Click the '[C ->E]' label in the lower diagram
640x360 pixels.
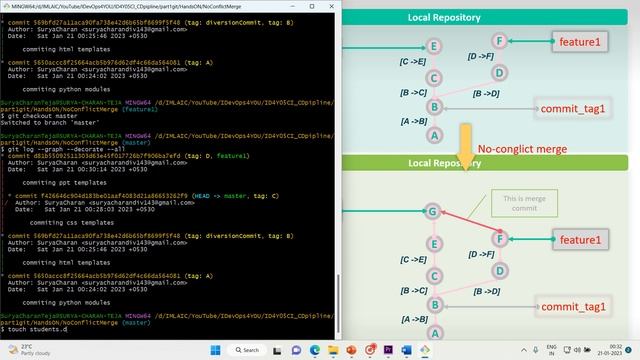(413, 259)
